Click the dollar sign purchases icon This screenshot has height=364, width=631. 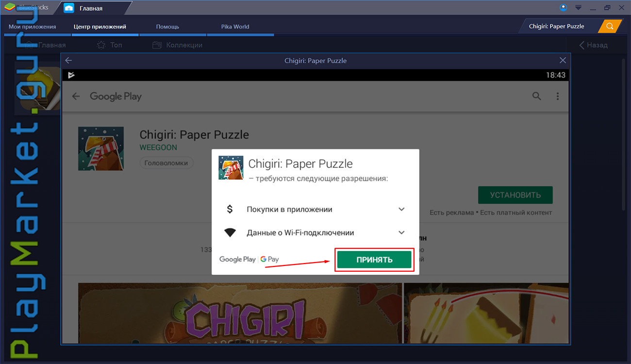(230, 209)
